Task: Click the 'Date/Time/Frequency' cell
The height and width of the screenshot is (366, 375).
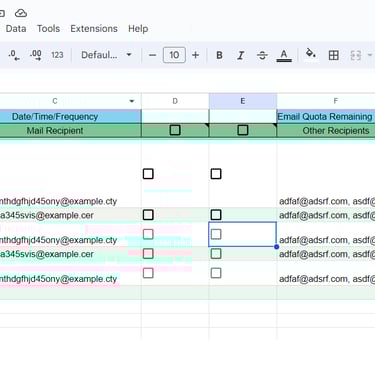Action: point(70,116)
